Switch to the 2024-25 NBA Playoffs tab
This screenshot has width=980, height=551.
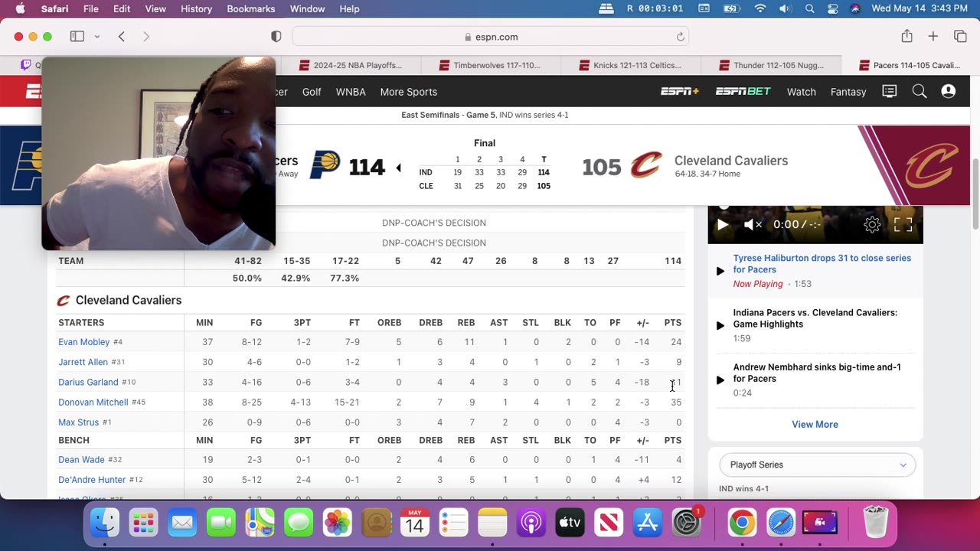[351, 65]
